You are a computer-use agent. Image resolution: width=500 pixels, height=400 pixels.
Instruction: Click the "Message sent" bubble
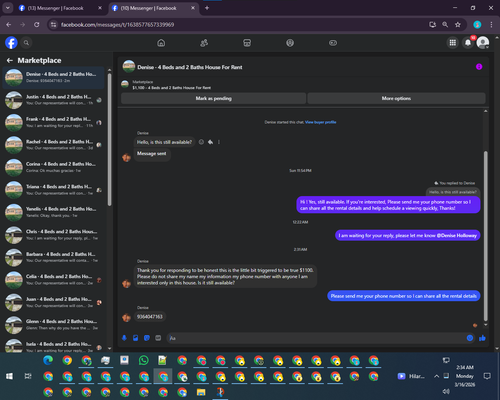pos(152,154)
